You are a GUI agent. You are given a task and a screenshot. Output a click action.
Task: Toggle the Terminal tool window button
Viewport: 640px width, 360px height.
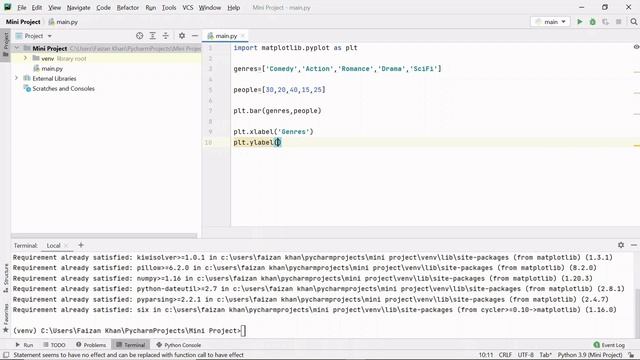click(131, 345)
